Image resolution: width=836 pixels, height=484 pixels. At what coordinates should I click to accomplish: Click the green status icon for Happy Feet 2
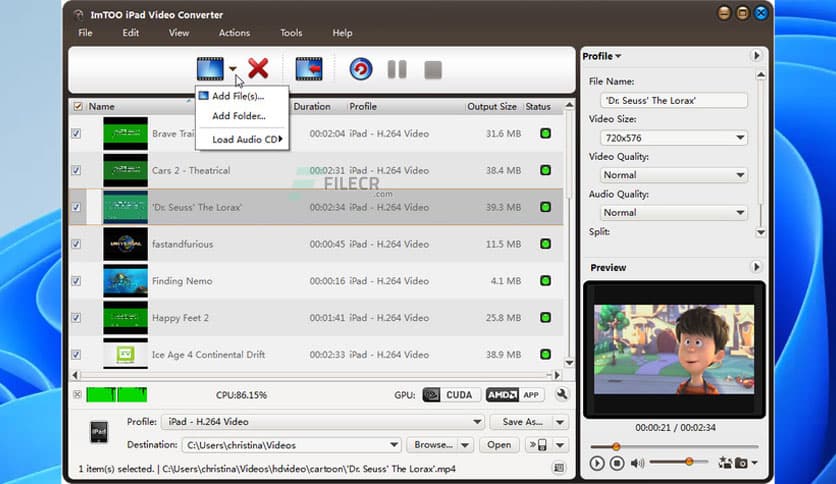[545, 318]
